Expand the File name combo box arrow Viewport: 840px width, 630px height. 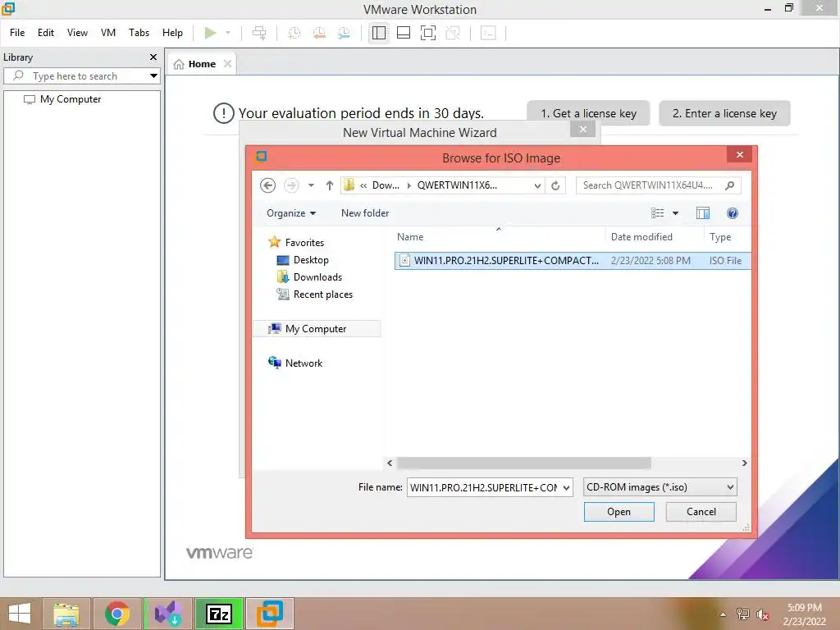point(566,487)
